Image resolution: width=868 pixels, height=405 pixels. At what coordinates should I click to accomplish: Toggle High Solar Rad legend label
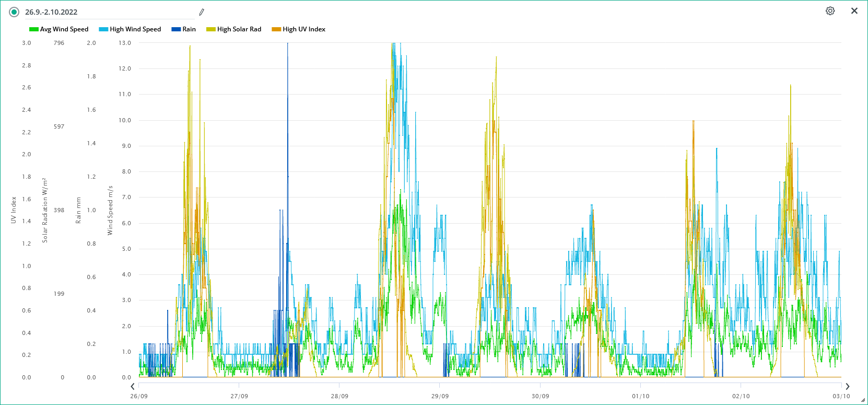(x=239, y=29)
